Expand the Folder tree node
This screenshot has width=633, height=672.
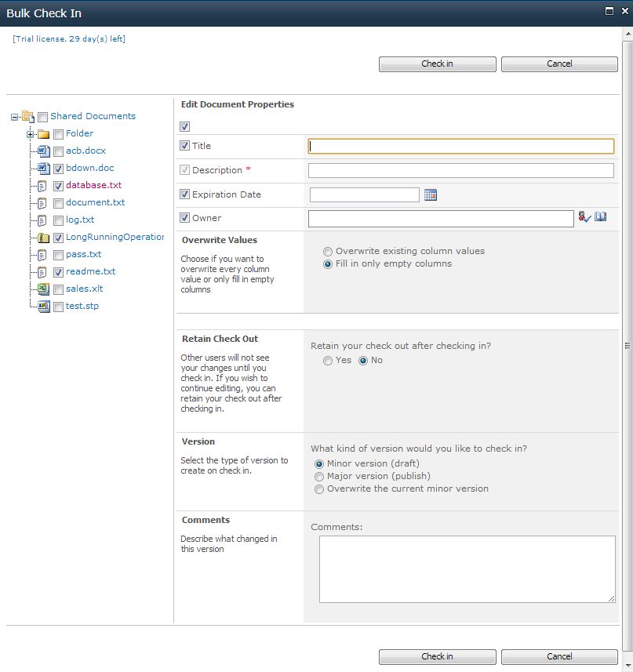click(x=31, y=134)
